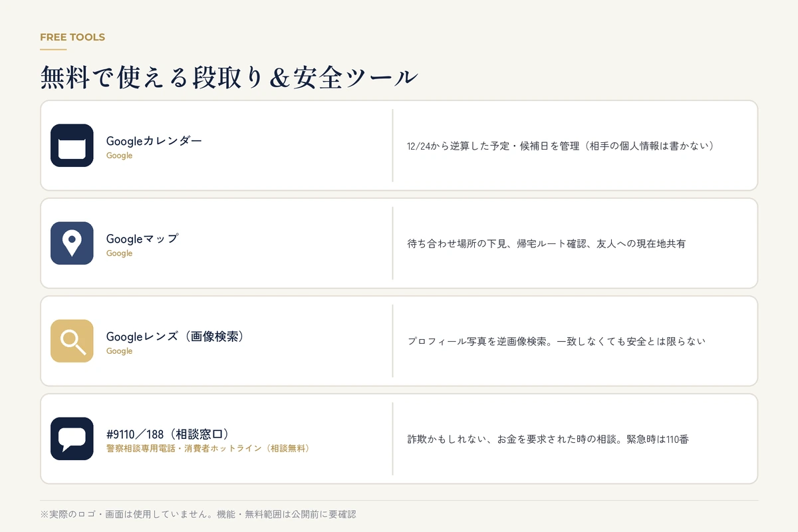Click the Googleマップ location pin icon
This screenshot has width=798, height=532.
(x=72, y=243)
